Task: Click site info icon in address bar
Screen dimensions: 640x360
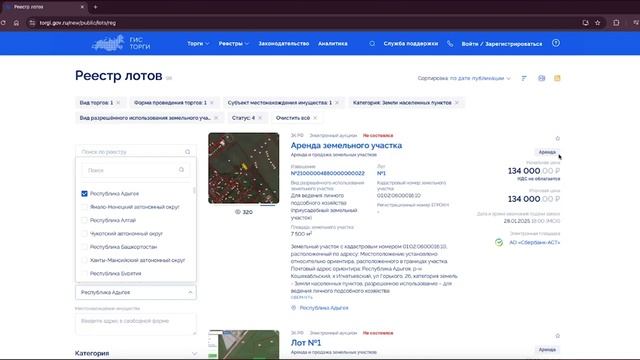Action: 32,23
